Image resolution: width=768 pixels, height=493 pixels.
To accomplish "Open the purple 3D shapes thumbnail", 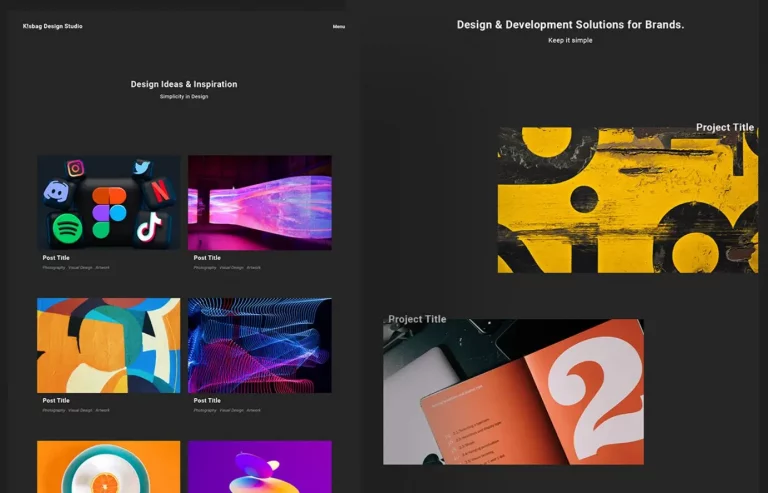I will pos(260,467).
